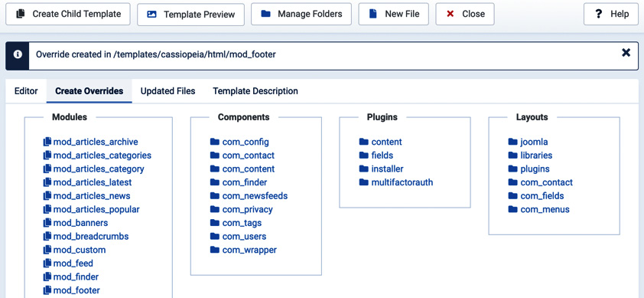644x298 pixels.
Task: Open Template Preview
Action: coord(190,15)
